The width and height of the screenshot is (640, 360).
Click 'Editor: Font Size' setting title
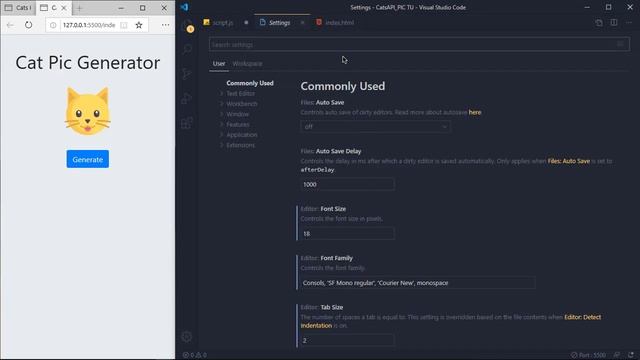pyautogui.click(x=323, y=209)
